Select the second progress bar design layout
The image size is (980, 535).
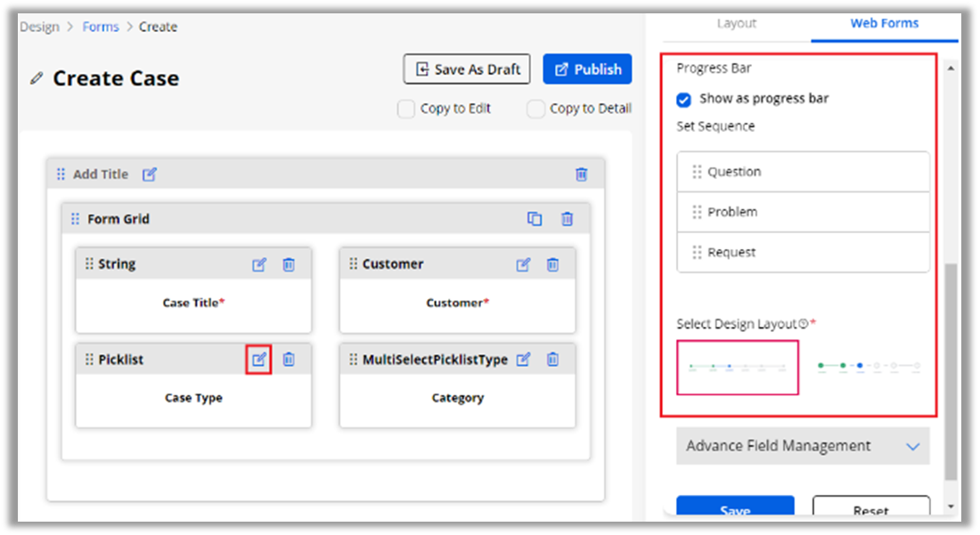click(869, 366)
